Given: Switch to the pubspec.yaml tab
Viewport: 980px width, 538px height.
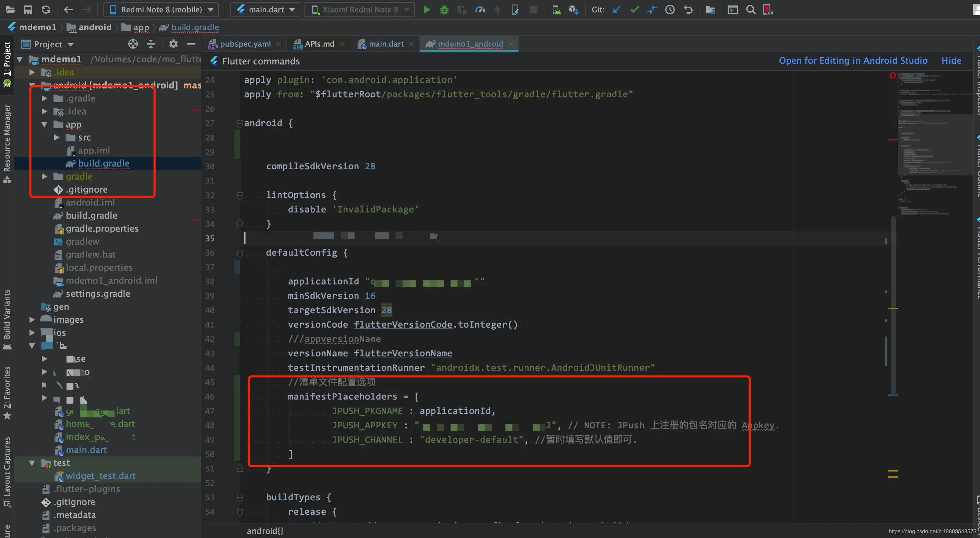Looking at the screenshot, I should tap(245, 44).
